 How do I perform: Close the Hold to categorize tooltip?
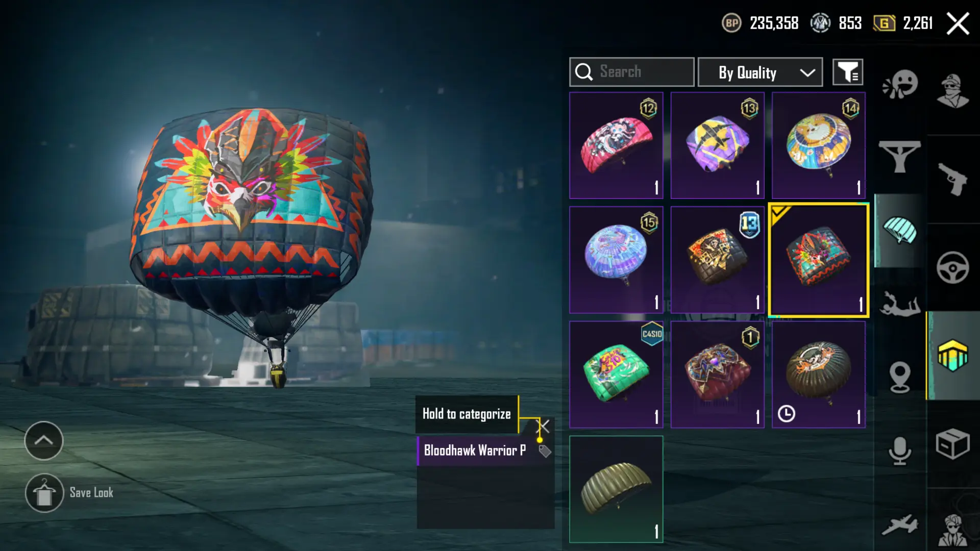(544, 426)
